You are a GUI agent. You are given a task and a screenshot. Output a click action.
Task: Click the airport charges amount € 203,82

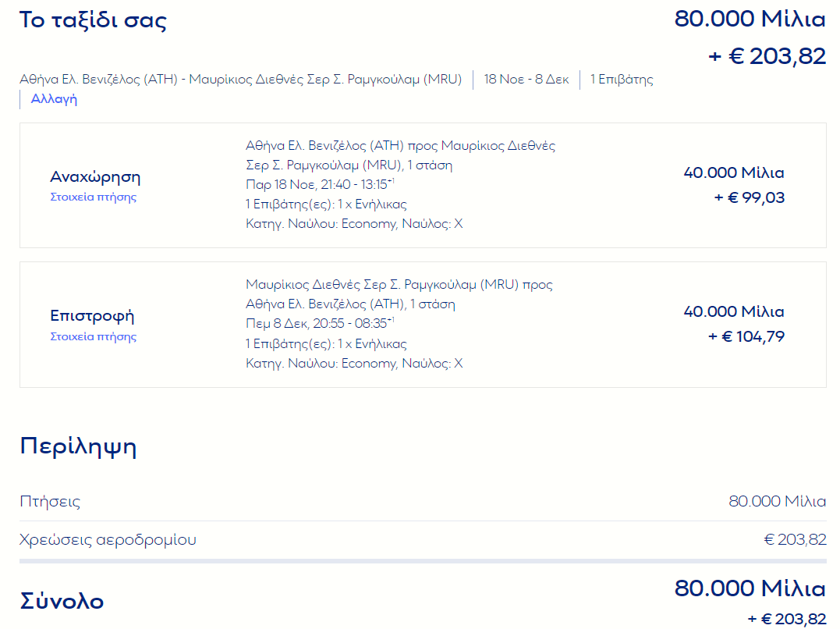point(795,539)
